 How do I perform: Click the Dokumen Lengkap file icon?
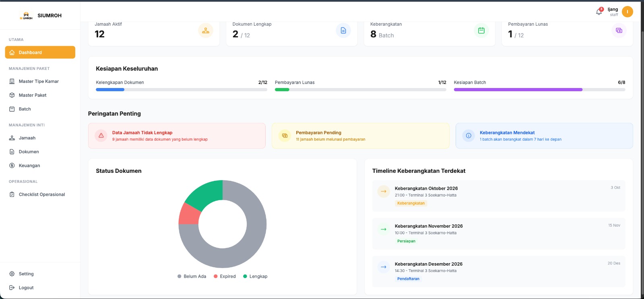[343, 31]
